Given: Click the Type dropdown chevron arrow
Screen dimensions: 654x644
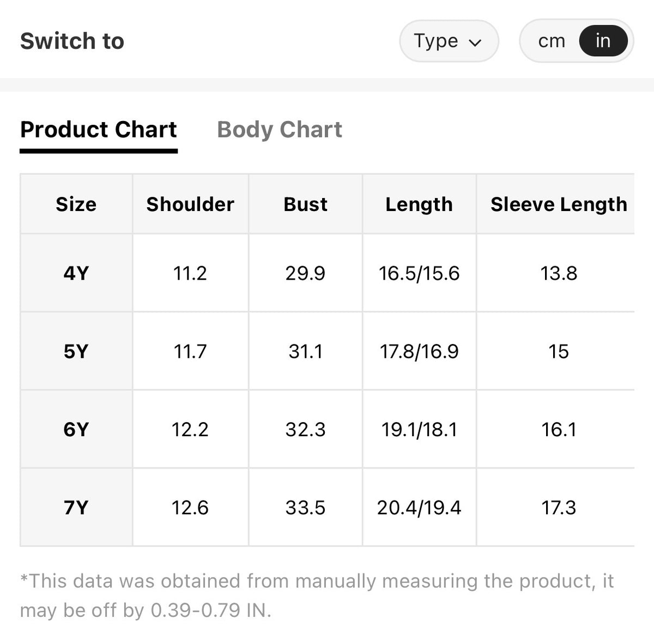Looking at the screenshot, I should tap(475, 43).
